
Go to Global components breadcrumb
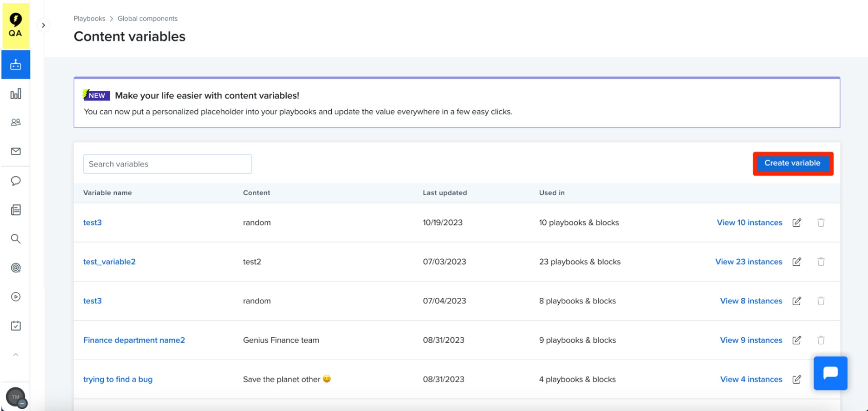pos(148,18)
